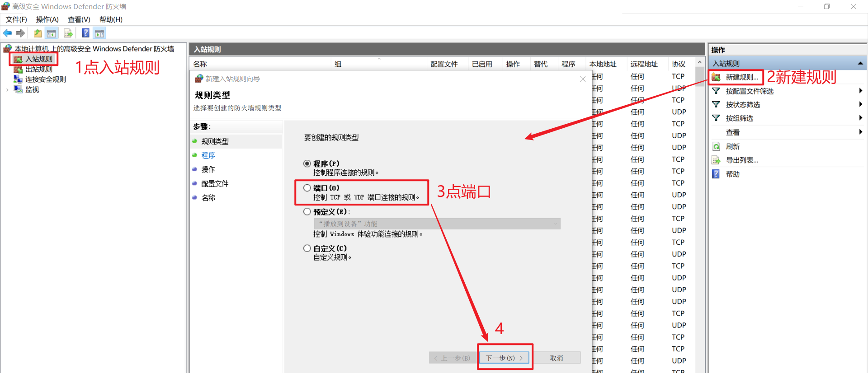Image resolution: width=868 pixels, height=373 pixels.
Task: Select the Port (端口) radio button
Action: pyautogui.click(x=307, y=188)
